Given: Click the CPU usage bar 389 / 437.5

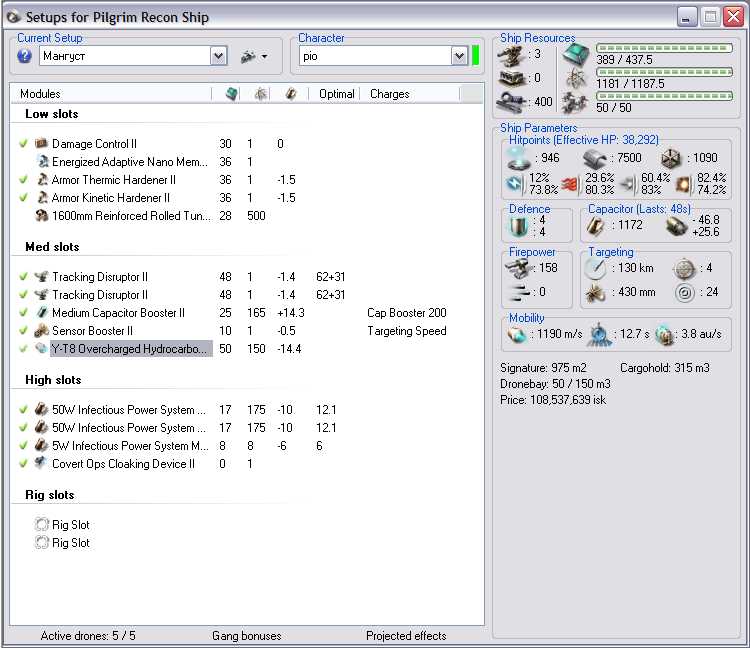Looking at the screenshot, I should (x=664, y=48).
